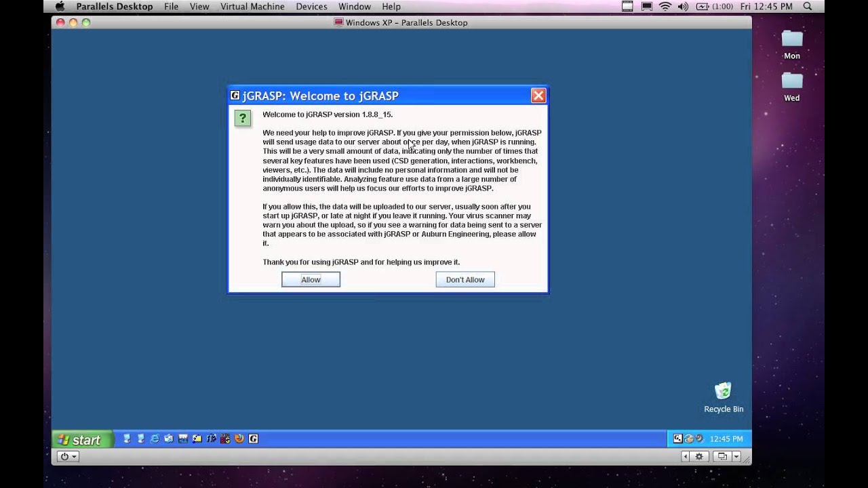
Task: Click the yellow minimize button of Parallels window
Action: coord(73,22)
